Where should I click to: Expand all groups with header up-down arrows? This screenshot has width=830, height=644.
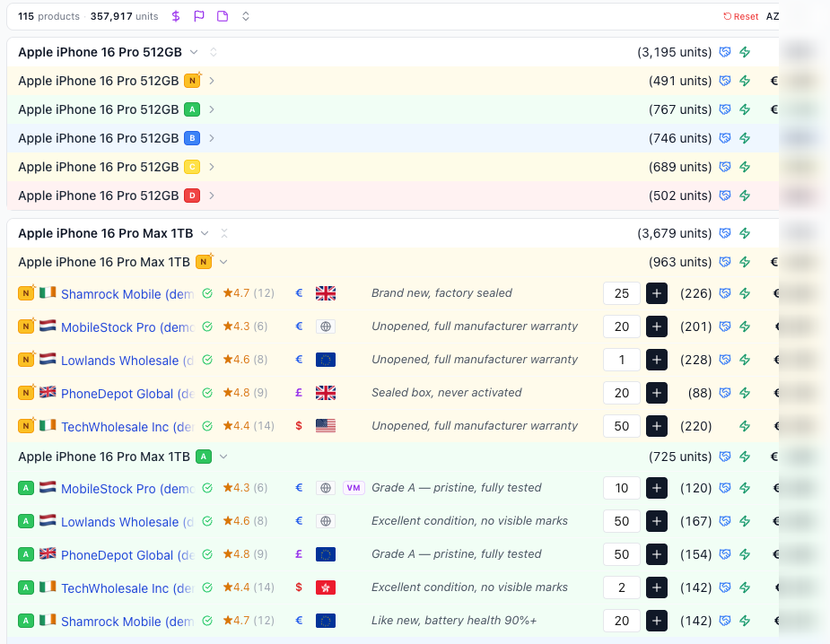click(246, 16)
